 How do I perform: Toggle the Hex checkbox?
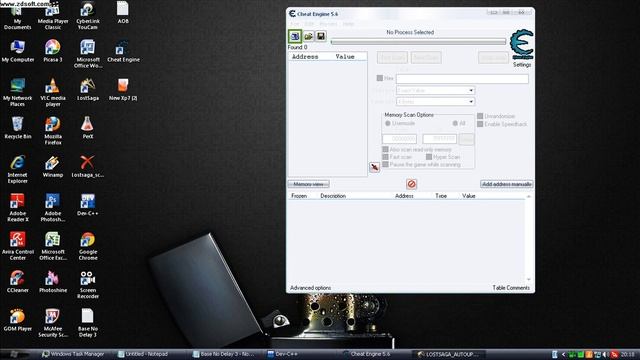pyautogui.click(x=380, y=78)
